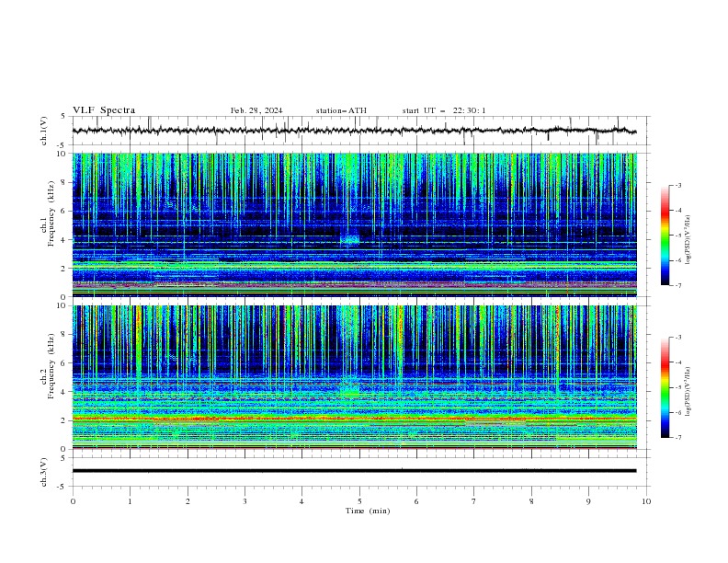Click the ch.1 color bar "log(PSD)(V²/Hz)" label

pos(688,240)
